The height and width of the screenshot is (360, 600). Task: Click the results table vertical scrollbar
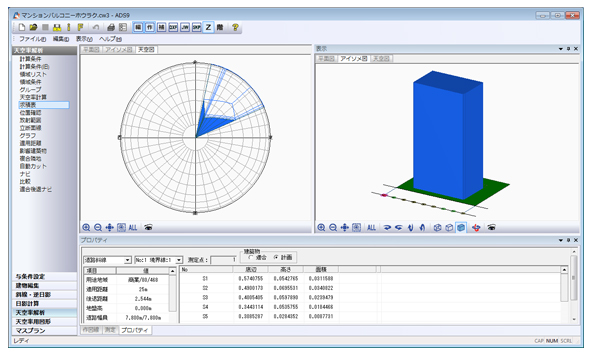(x=564, y=294)
